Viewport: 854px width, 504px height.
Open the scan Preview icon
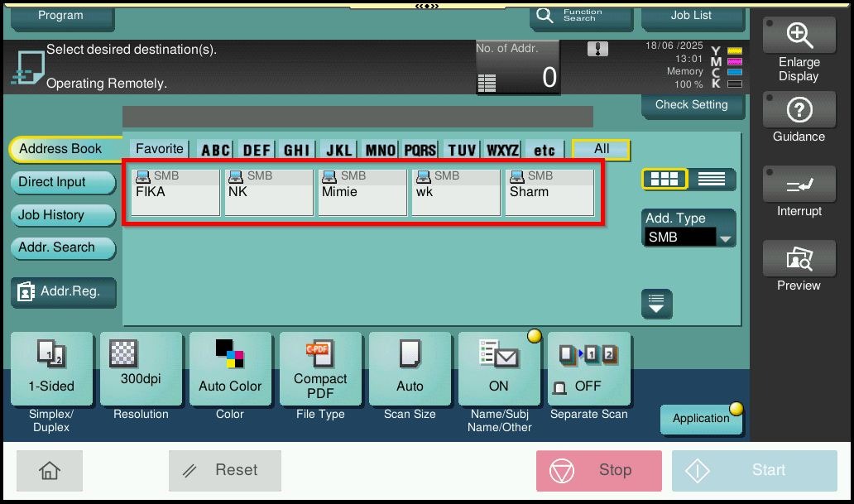point(799,260)
